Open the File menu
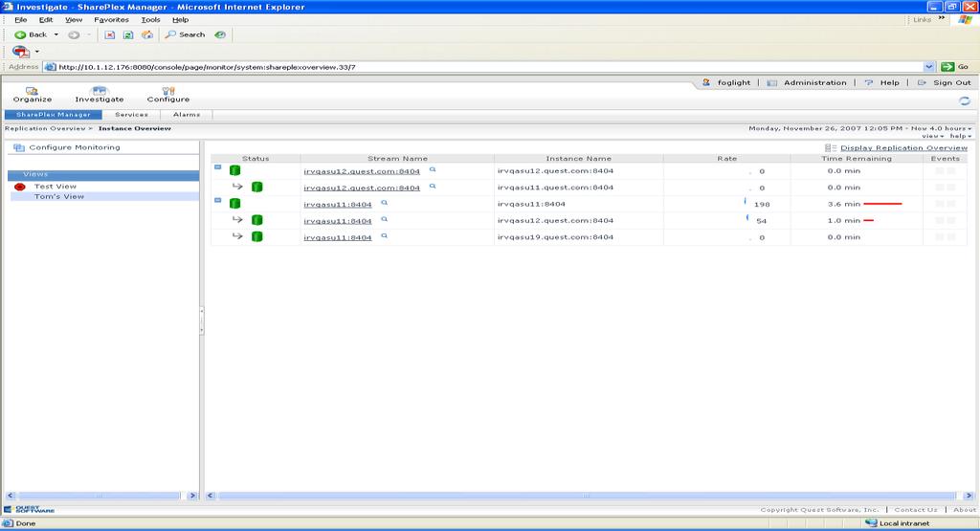The height and width of the screenshot is (531, 980). [x=21, y=19]
